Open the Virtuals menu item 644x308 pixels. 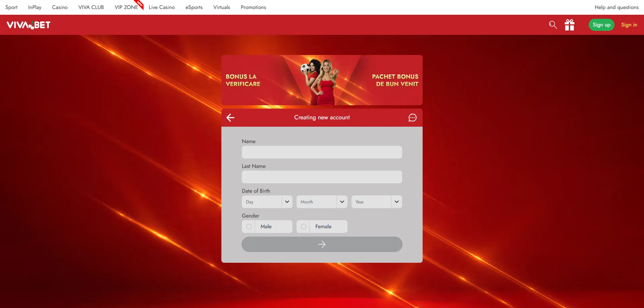222,7
